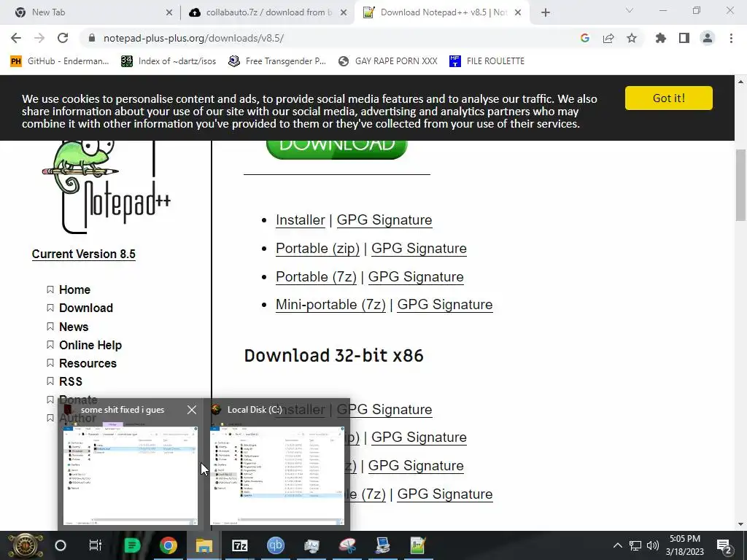The width and height of the screenshot is (747, 560).
Task: Open GPG Signature beside the Installer above 32-bit heading
Action: 384,220
